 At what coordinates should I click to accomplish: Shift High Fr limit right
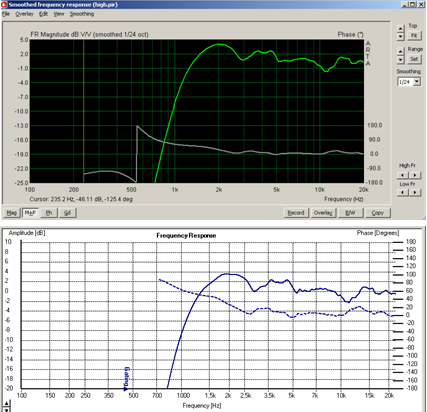coord(415,175)
